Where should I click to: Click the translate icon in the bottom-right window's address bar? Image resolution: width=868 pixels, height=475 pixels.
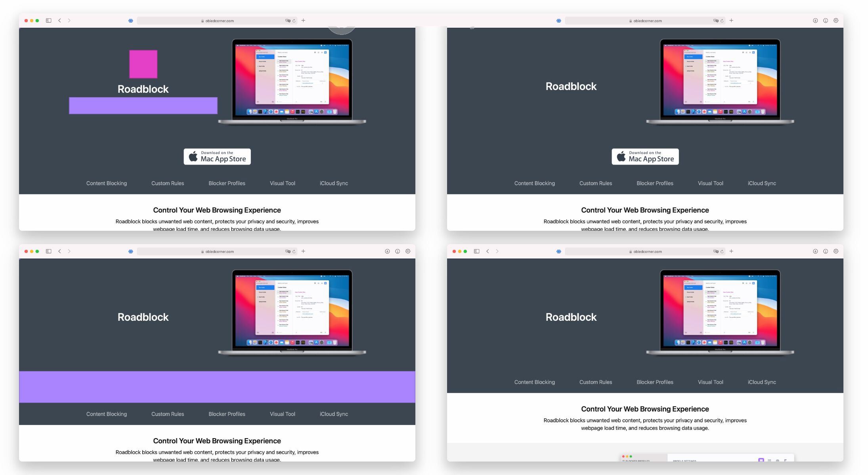[x=716, y=251]
